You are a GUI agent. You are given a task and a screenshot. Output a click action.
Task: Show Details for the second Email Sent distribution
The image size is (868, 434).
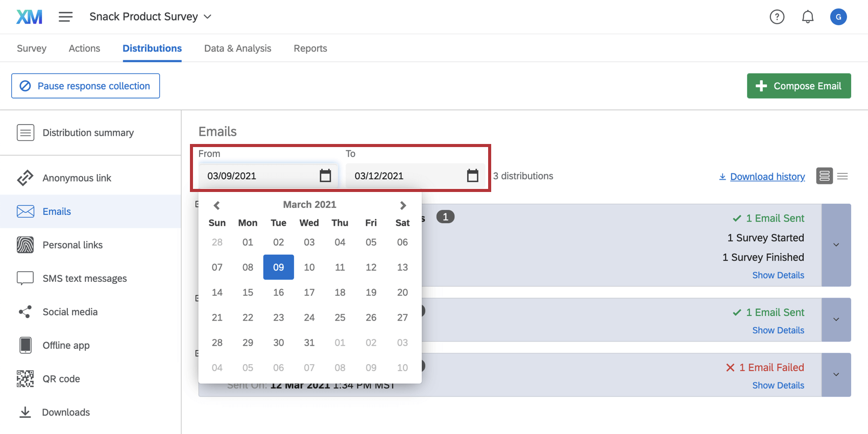[x=778, y=330]
